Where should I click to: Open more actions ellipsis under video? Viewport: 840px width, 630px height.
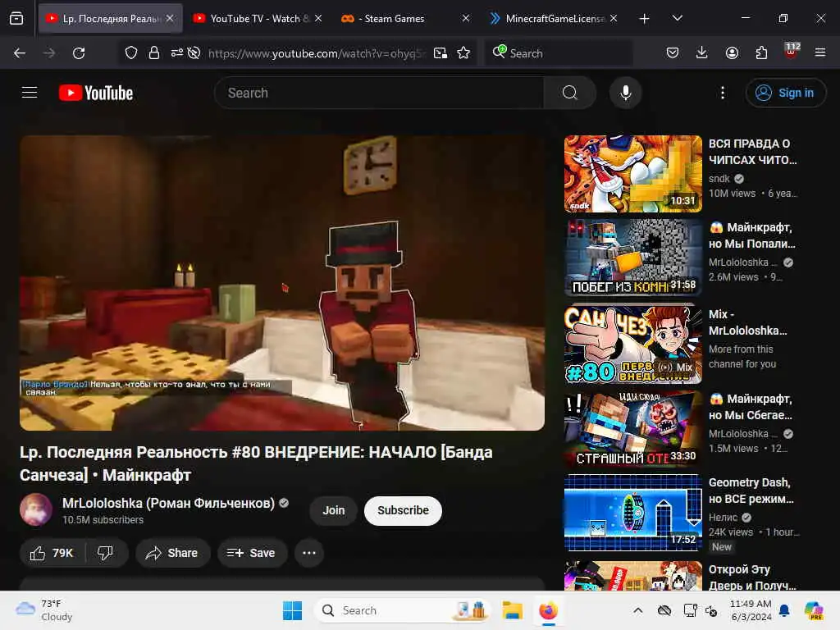point(309,553)
